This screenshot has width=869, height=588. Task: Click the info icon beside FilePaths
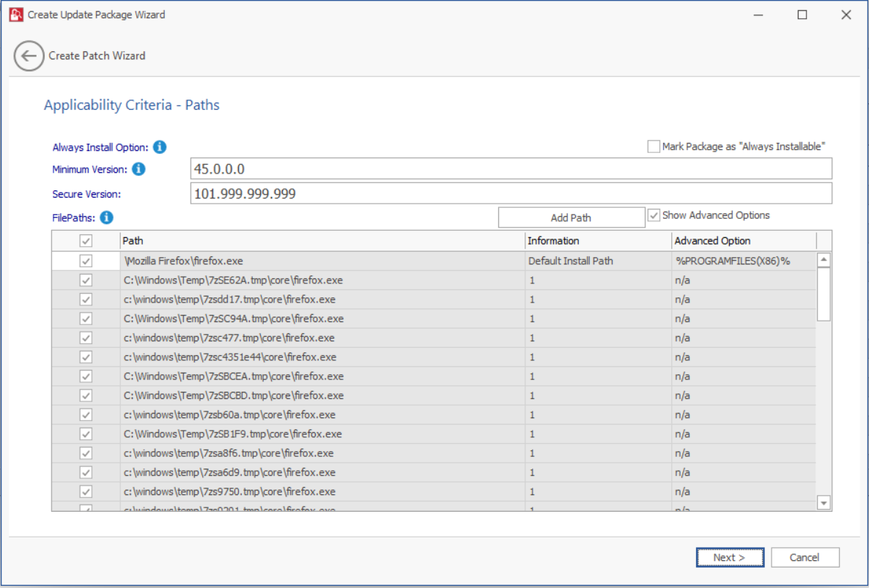click(x=107, y=217)
